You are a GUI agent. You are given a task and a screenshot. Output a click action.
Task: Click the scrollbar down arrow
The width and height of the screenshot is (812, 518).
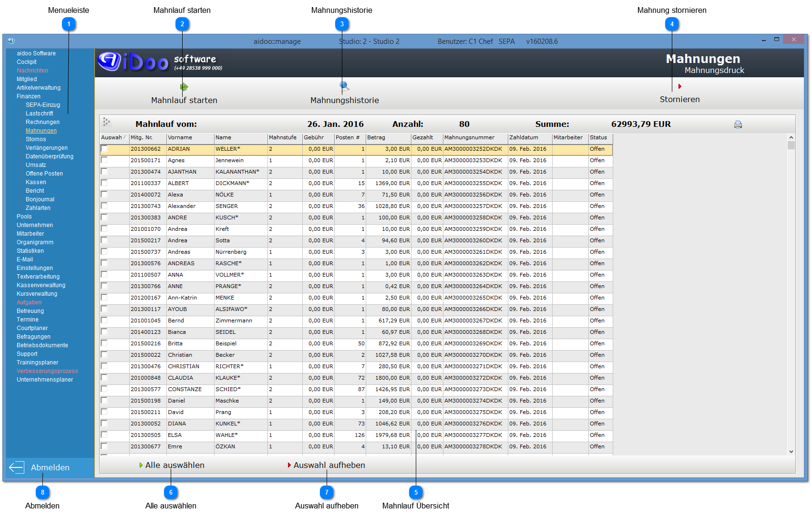[791, 451]
